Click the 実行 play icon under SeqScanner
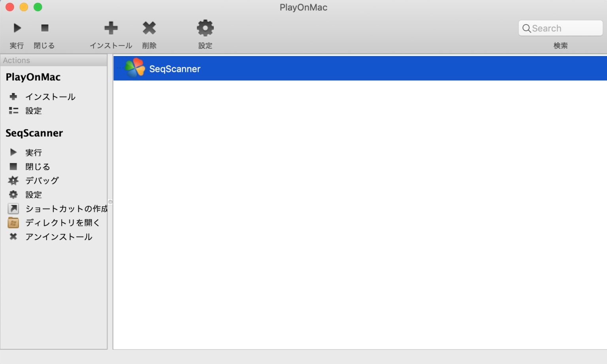The width and height of the screenshot is (607, 364). [x=13, y=152]
